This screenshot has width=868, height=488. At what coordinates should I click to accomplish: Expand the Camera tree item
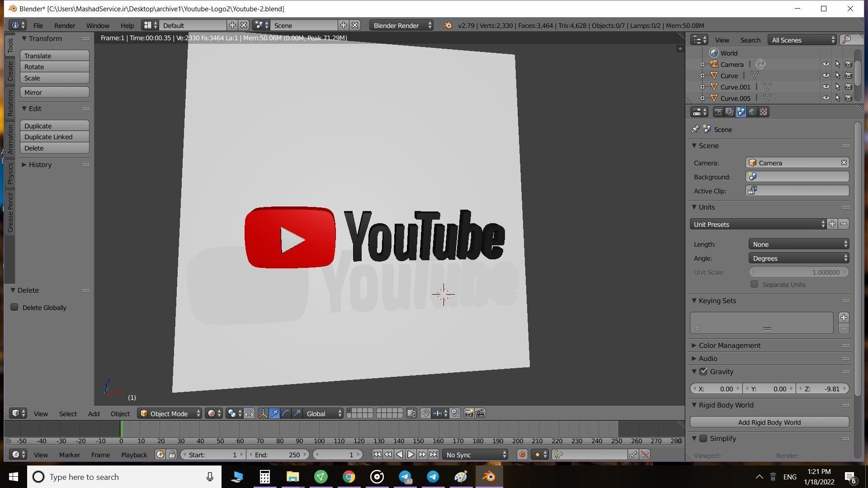tap(703, 64)
